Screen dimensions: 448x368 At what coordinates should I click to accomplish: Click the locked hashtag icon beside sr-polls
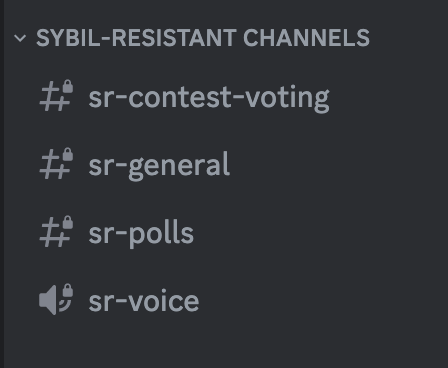(x=56, y=232)
